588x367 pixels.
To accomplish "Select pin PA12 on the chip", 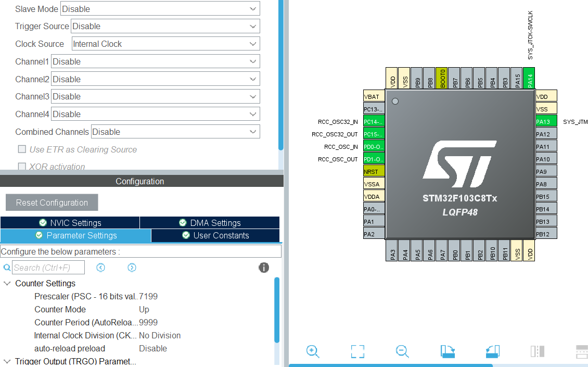I will tap(546, 134).
